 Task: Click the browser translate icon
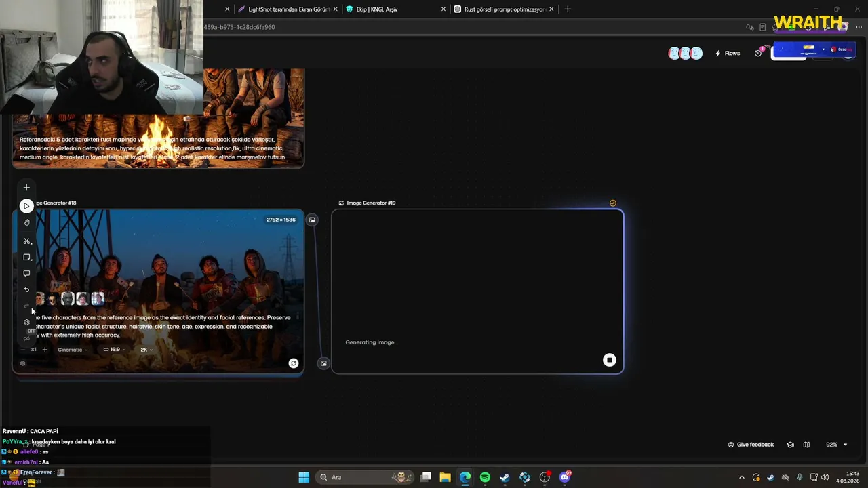750,27
